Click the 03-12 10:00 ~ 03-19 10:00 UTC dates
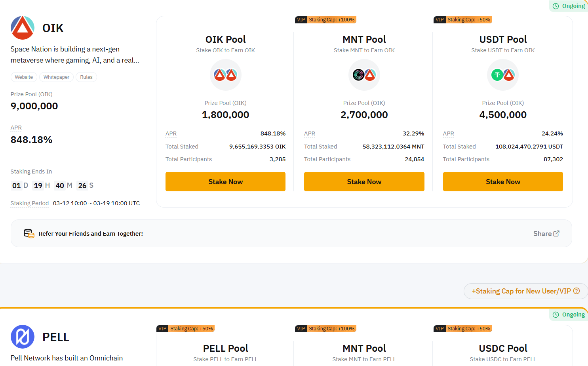This screenshot has height=366, width=588. (x=96, y=203)
